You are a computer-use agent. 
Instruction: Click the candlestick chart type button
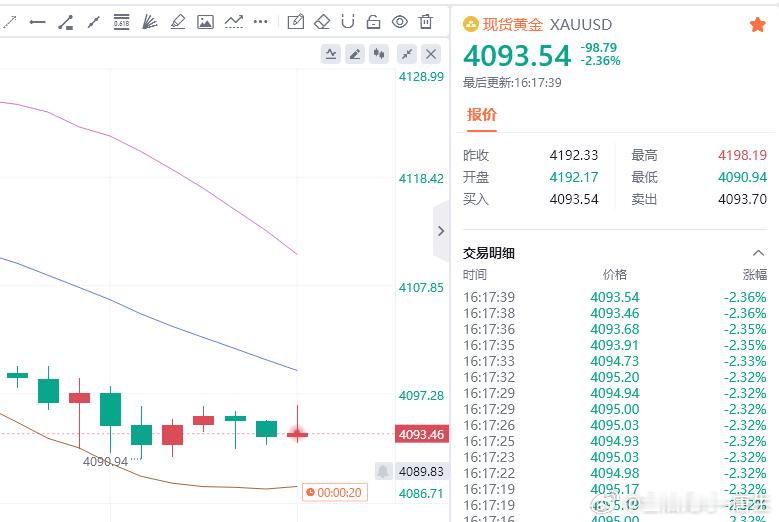(x=379, y=54)
